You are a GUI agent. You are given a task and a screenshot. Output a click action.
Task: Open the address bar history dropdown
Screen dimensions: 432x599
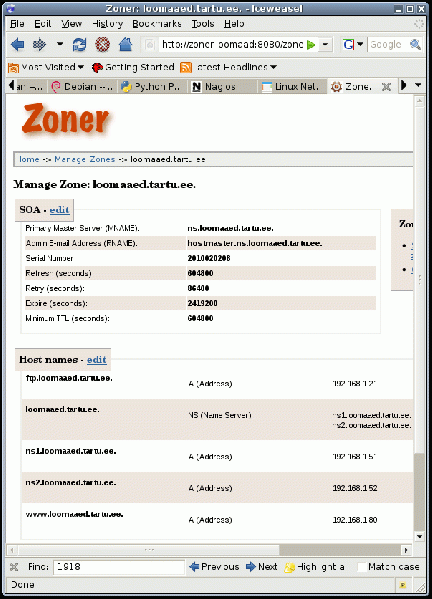(x=325, y=45)
